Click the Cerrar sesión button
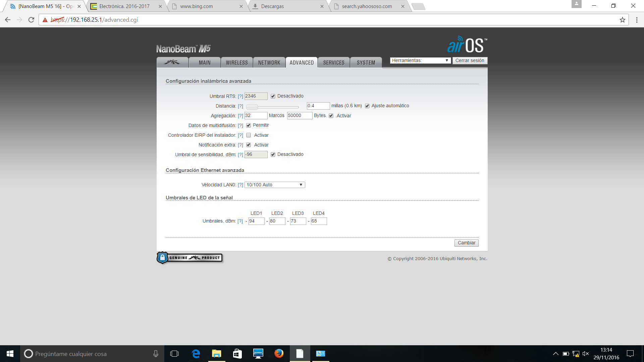 [470, 60]
